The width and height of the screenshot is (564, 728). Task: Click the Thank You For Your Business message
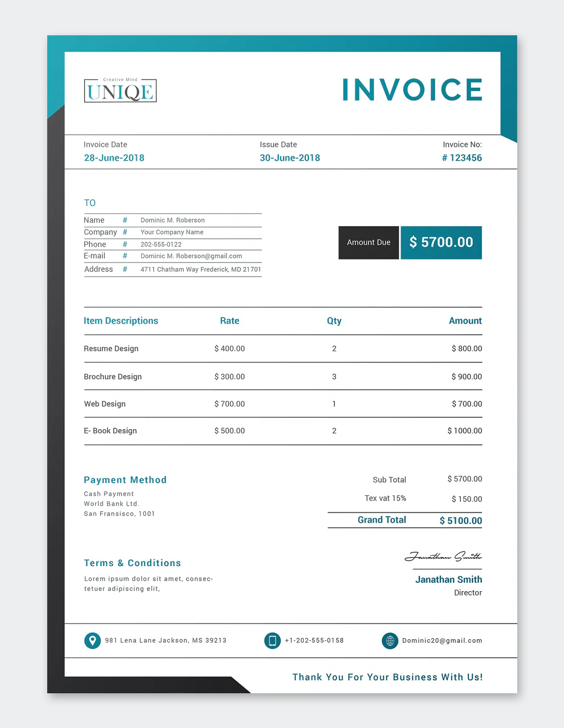387,677
